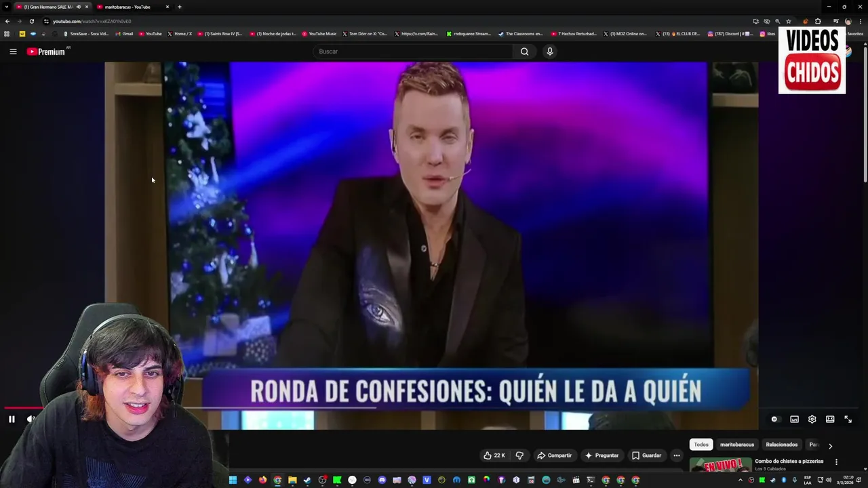Switch to the Gran Hermano SALE tab
The height and width of the screenshot is (488, 868).
(x=52, y=7)
